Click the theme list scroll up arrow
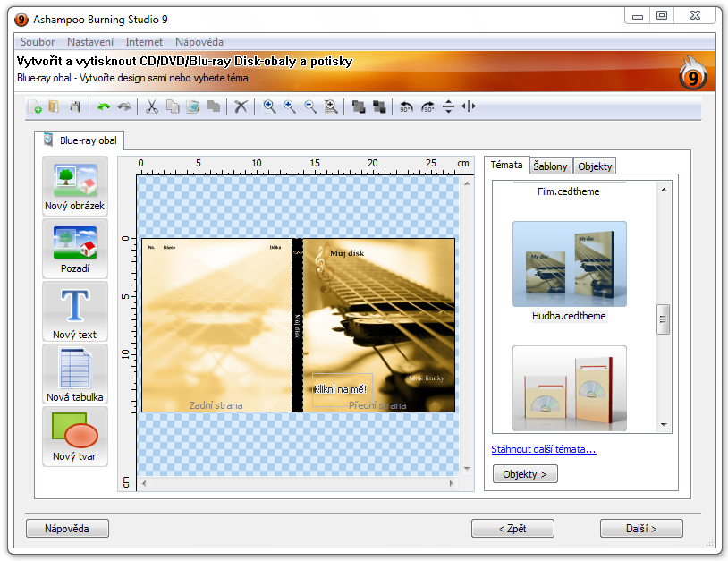The width and height of the screenshot is (728, 561). coord(664,190)
